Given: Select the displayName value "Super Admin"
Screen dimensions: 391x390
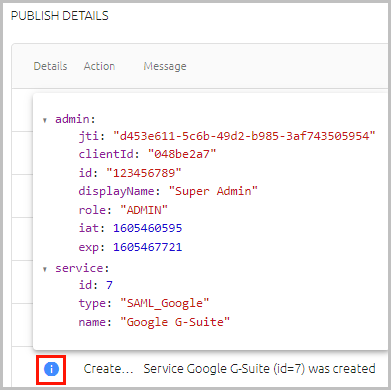Looking at the screenshot, I should pos(213,191).
